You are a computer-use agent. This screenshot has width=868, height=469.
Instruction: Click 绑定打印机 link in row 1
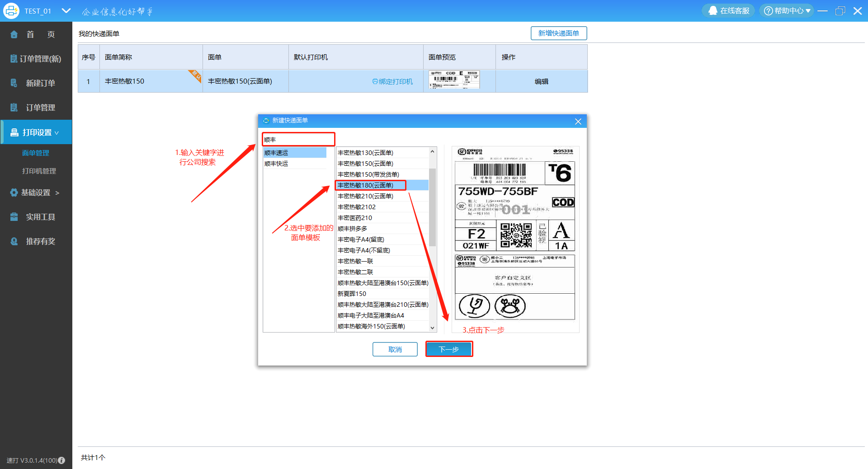(x=392, y=81)
